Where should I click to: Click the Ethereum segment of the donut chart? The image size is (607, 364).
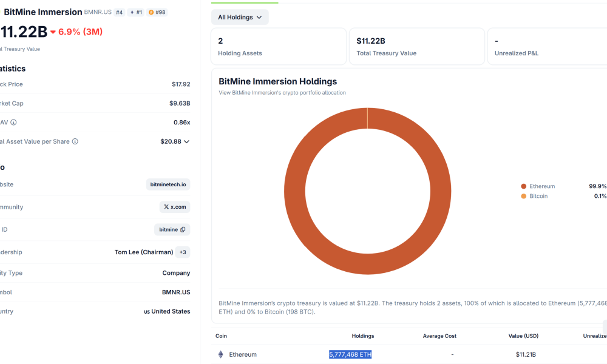click(367, 264)
